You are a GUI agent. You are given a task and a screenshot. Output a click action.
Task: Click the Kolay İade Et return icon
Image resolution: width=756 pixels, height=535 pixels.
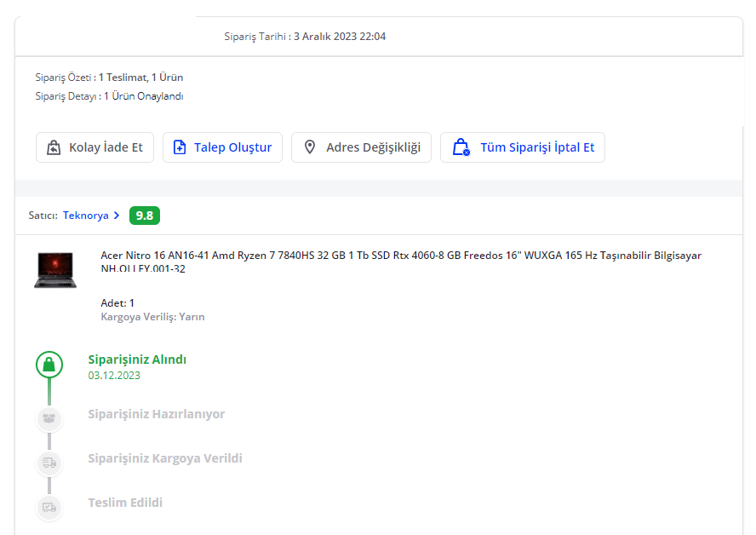click(x=54, y=147)
